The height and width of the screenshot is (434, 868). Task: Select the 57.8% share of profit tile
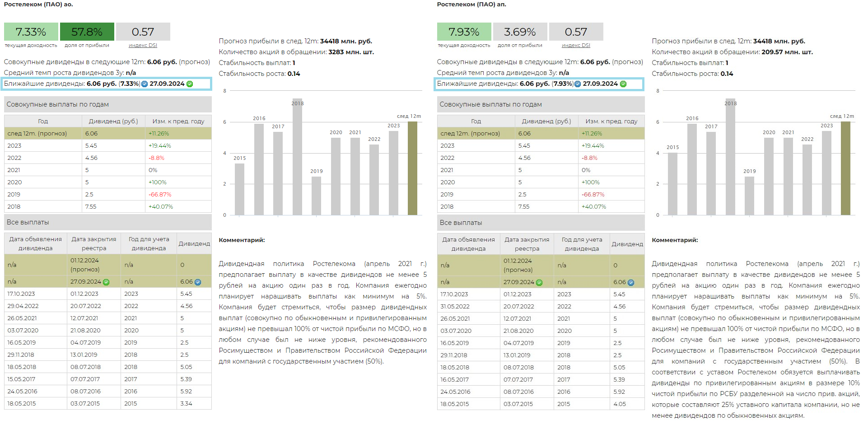(x=87, y=32)
